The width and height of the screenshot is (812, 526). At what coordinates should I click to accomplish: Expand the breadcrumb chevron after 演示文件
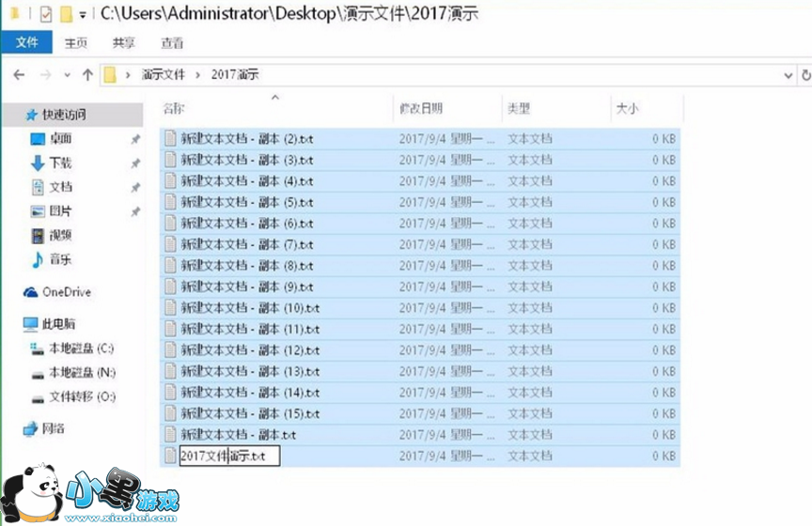[x=197, y=75]
